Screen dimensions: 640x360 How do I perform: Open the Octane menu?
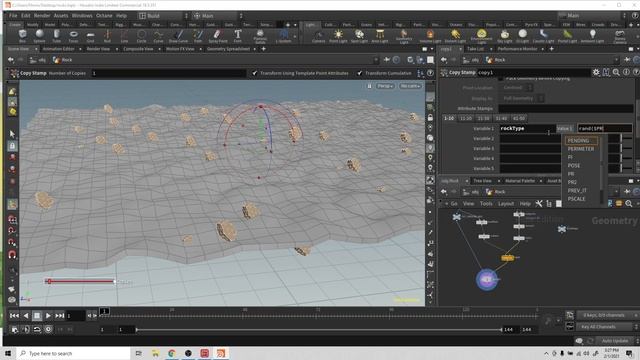coord(104,16)
